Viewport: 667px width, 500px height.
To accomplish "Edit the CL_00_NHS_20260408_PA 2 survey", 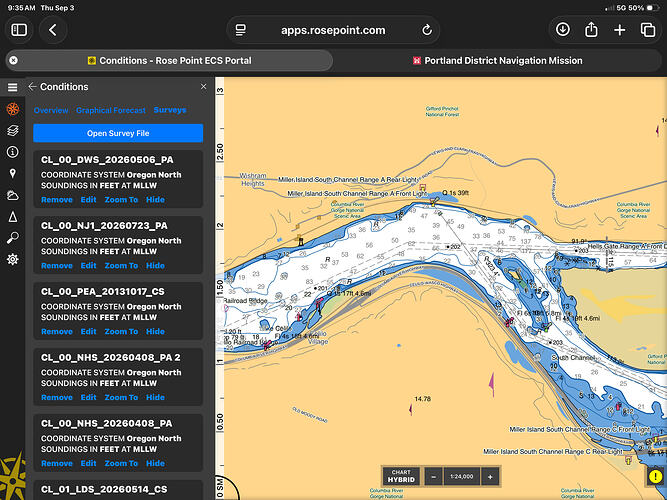I will pyautogui.click(x=88, y=397).
